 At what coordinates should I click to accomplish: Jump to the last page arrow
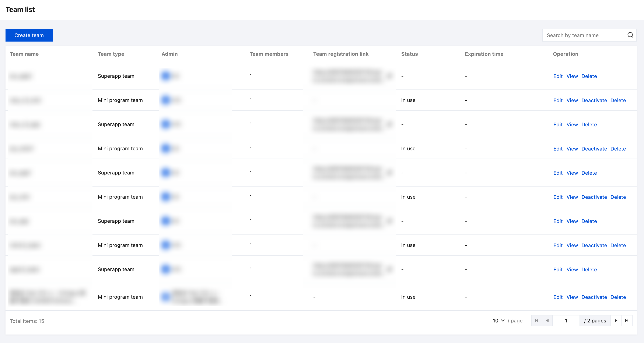pos(627,321)
